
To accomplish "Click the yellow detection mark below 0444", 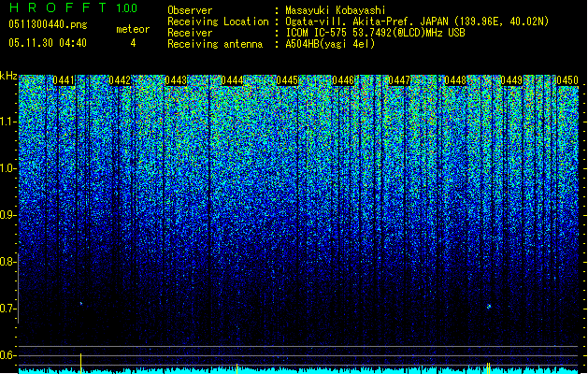I will click(x=237, y=368).
